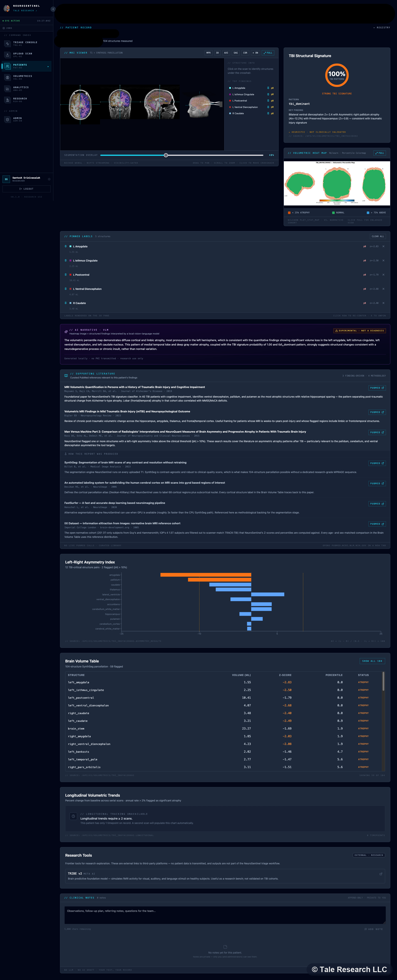The image size is (397, 980).
Task: Select the Upload Scan icon in sidebar
Action: (8, 55)
